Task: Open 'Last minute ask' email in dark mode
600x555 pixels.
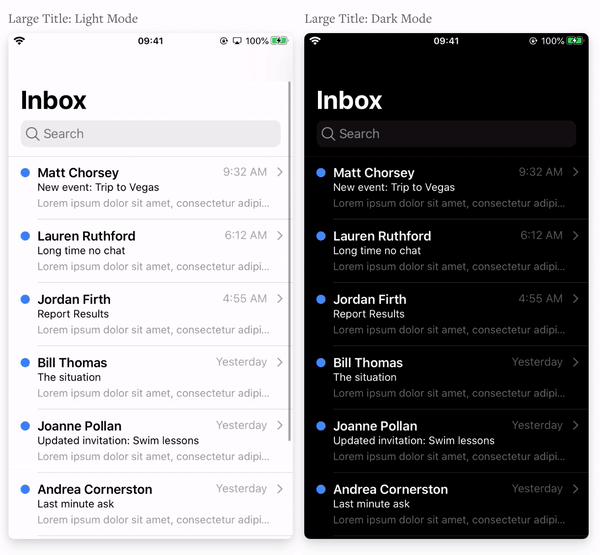Action: (372, 504)
